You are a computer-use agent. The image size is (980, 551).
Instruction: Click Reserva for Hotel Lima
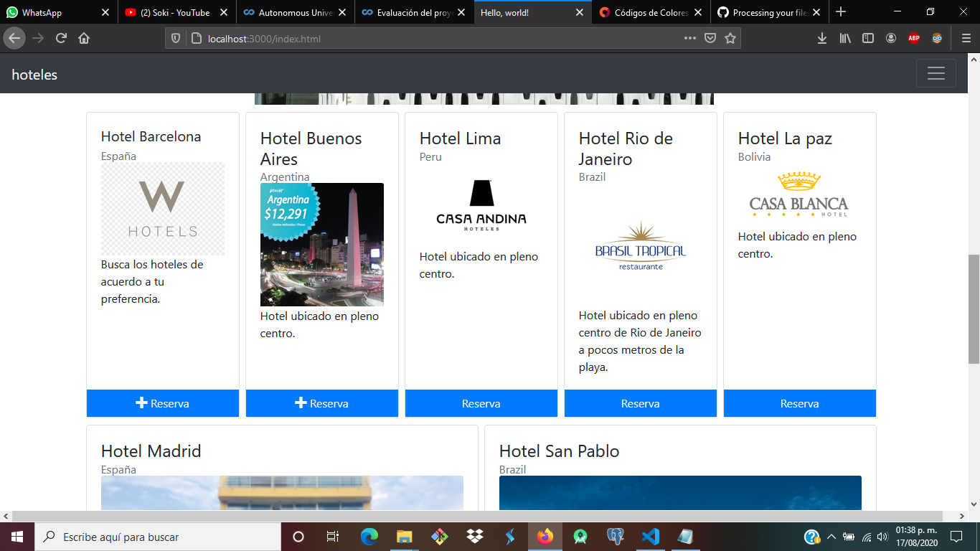[481, 403]
